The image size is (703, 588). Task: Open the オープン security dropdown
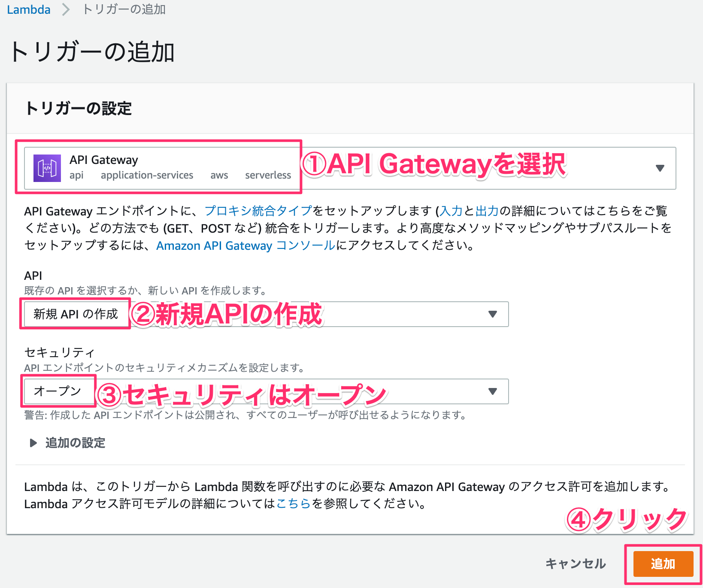point(266,391)
